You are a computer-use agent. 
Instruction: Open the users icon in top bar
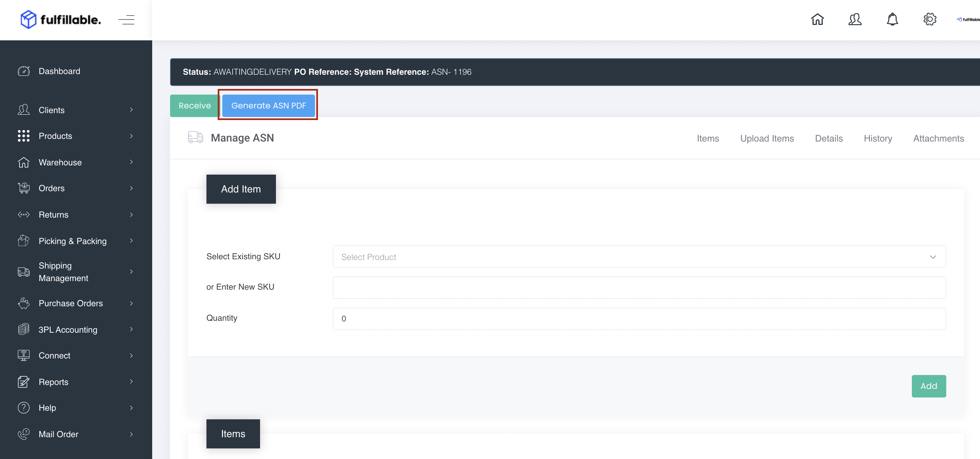tap(855, 19)
